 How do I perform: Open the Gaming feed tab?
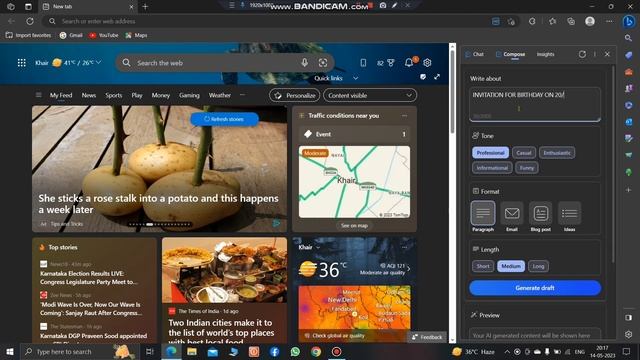tap(189, 95)
